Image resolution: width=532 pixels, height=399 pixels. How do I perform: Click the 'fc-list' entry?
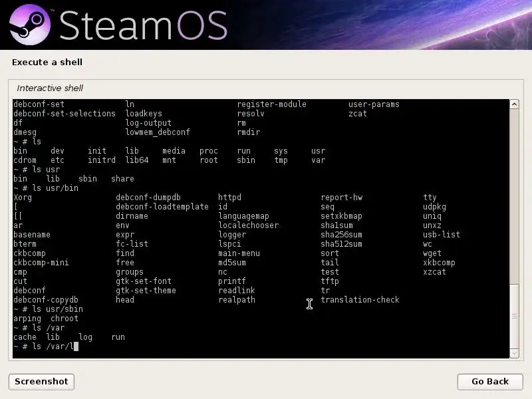point(132,244)
